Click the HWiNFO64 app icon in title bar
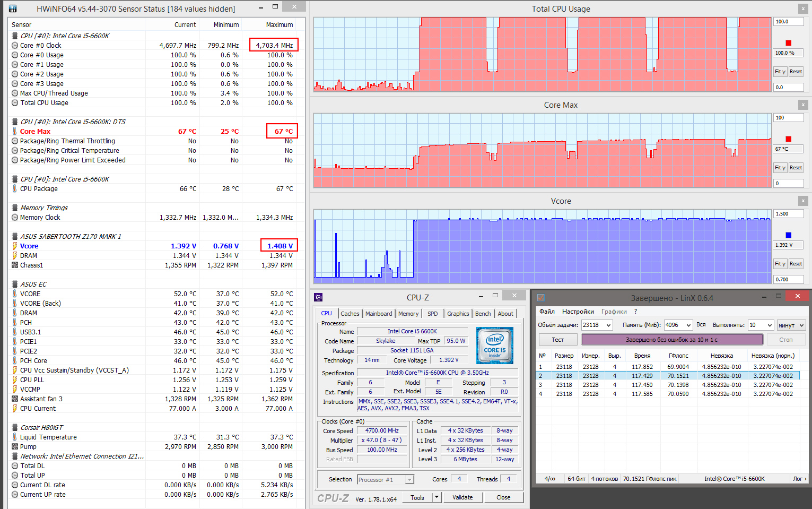812x509 pixels. (13, 8)
